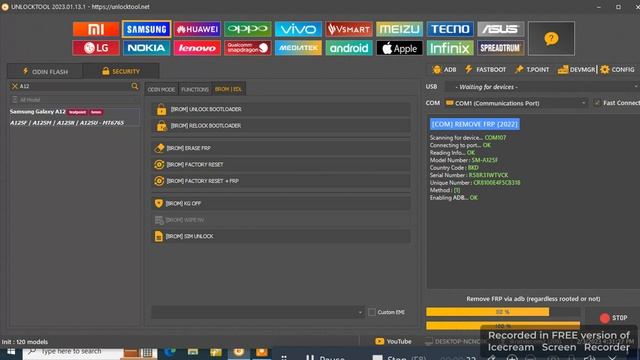Choose the Tecno brand logo
The image size is (640, 360).
click(450, 29)
